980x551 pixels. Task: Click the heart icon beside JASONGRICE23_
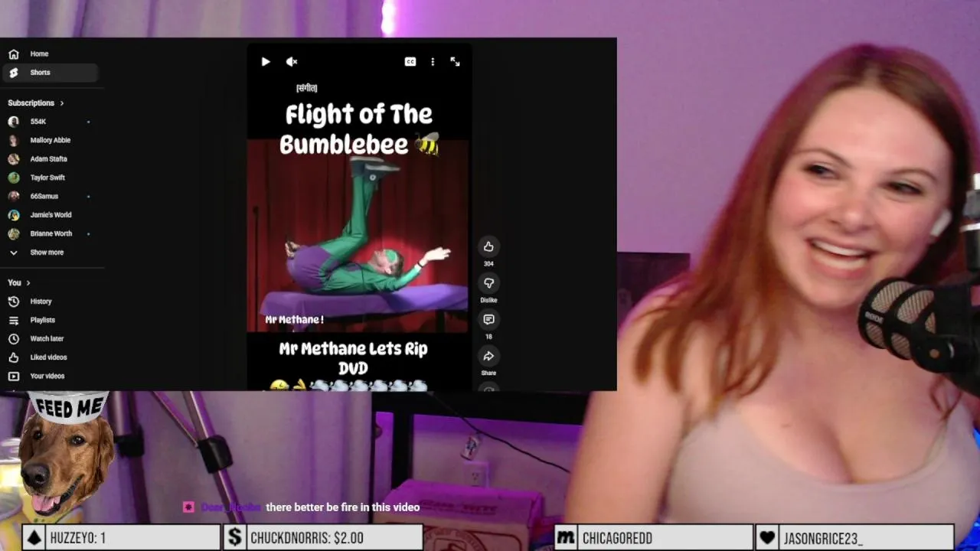(768, 538)
